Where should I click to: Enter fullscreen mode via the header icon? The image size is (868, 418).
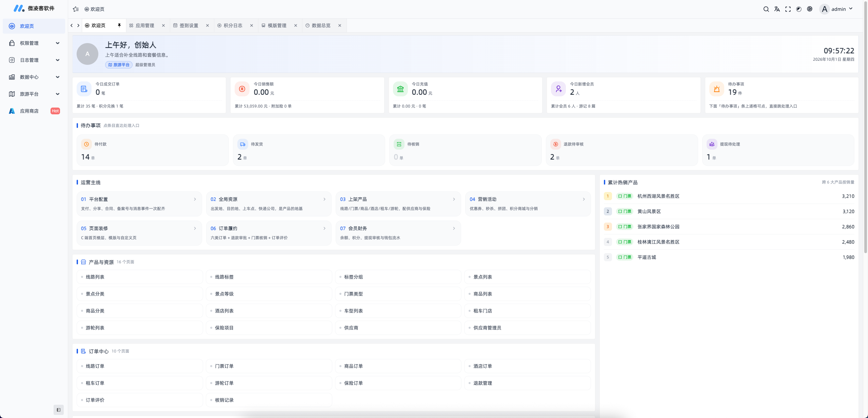(x=788, y=9)
